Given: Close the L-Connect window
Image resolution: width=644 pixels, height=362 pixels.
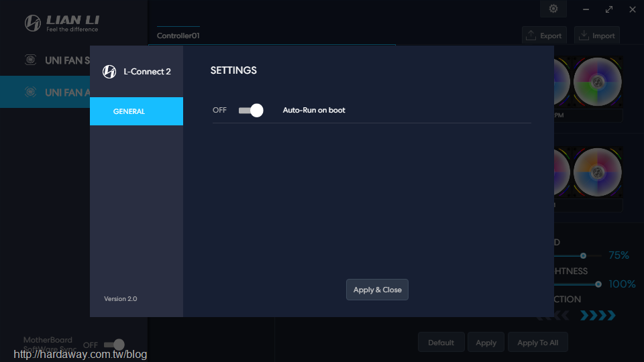Looking at the screenshot, I should click(633, 9).
